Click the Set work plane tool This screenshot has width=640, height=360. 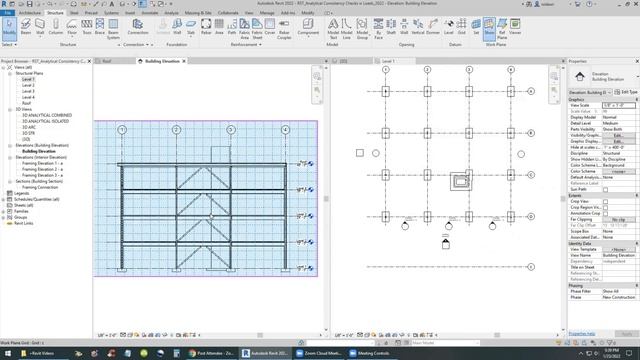(x=476, y=27)
